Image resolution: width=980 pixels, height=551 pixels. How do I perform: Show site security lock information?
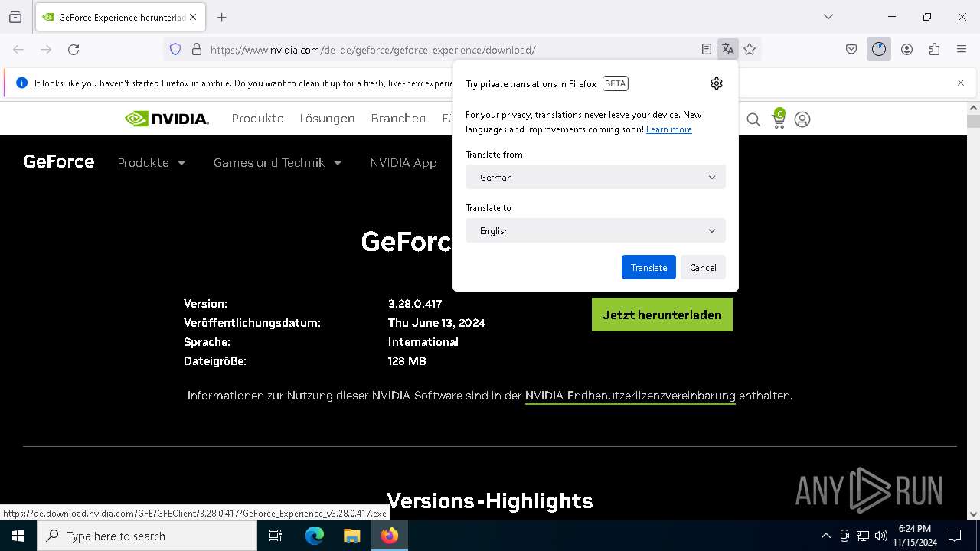coord(197,50)
